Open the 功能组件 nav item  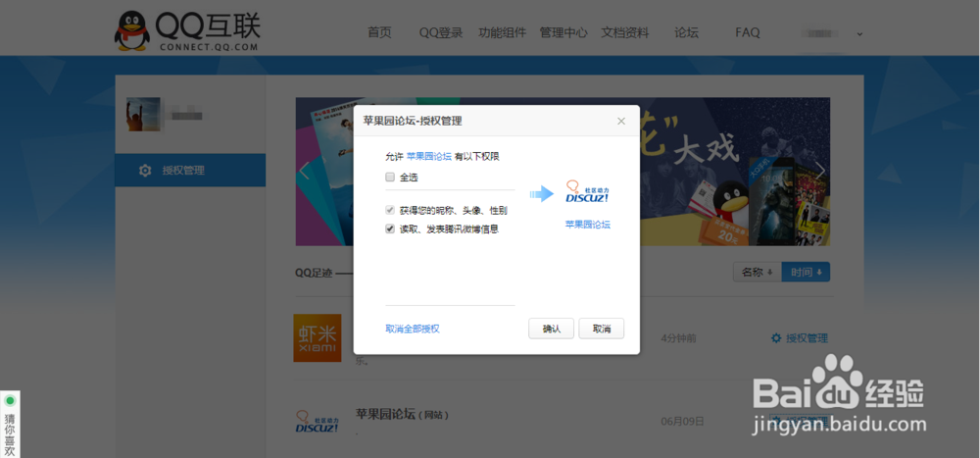(502, 32)
